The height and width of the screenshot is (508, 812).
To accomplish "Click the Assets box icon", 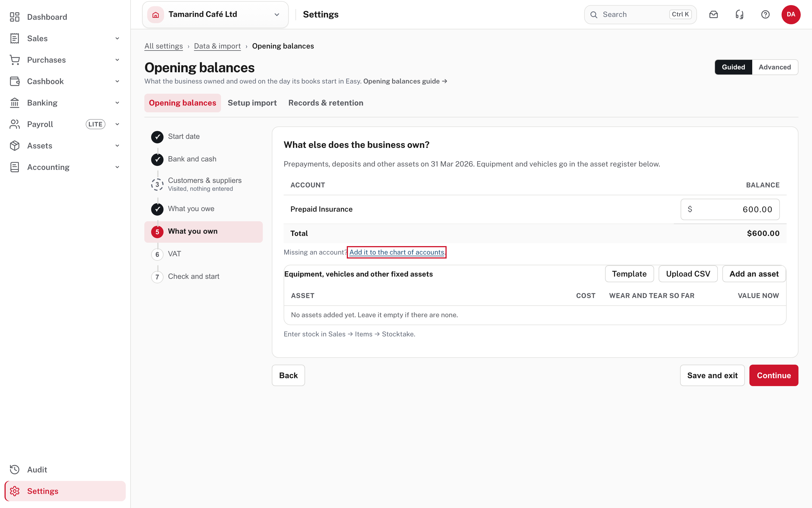I will point(14,146).
